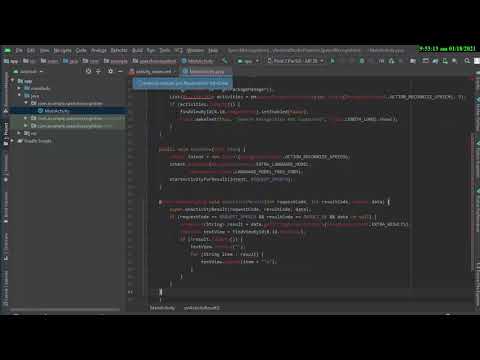The image size is (480, 360).
Task: Click the locate opened file target icon
Action: pyautogui.click(x=88, y=71)
